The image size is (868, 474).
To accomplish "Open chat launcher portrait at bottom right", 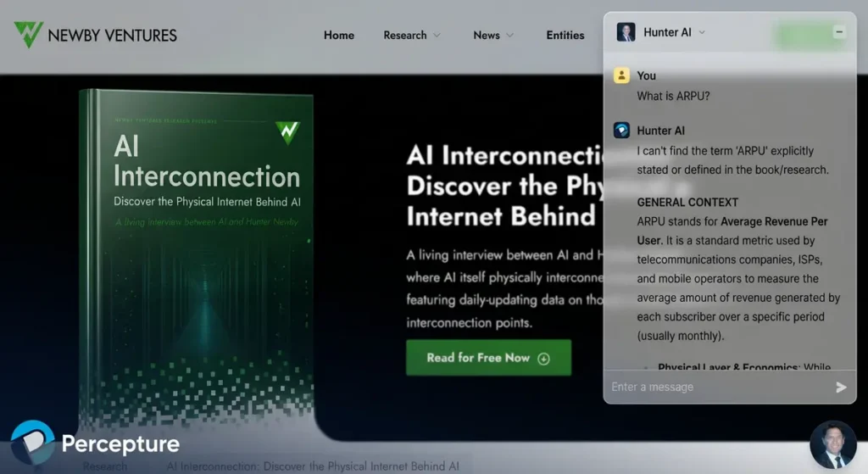I will pyautogui.click(x=832, y=444).
